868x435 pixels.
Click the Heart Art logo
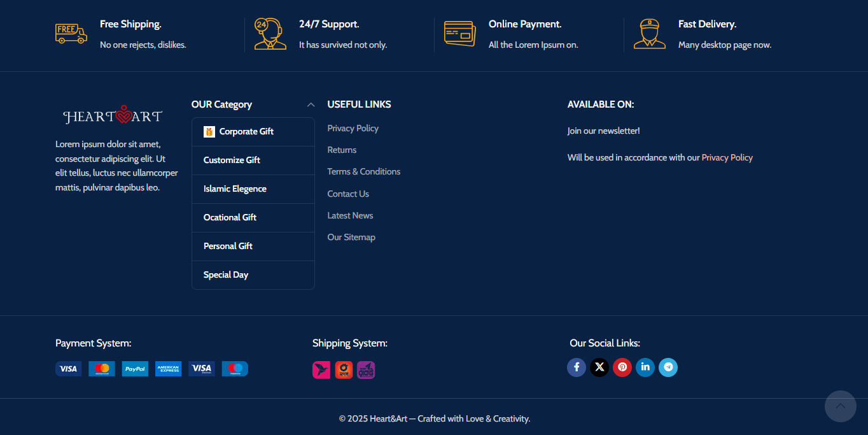tap(113, 116)
